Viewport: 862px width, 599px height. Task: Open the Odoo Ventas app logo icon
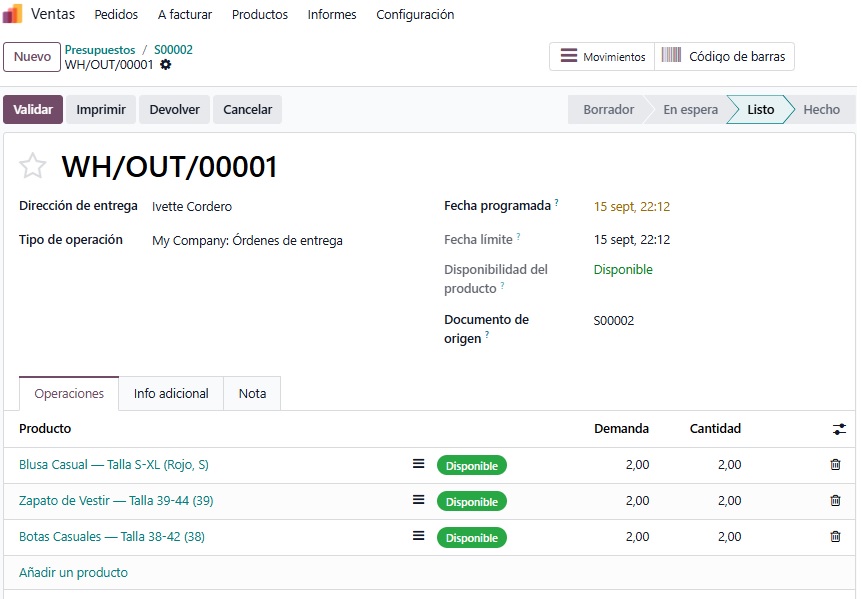[13, 14]
